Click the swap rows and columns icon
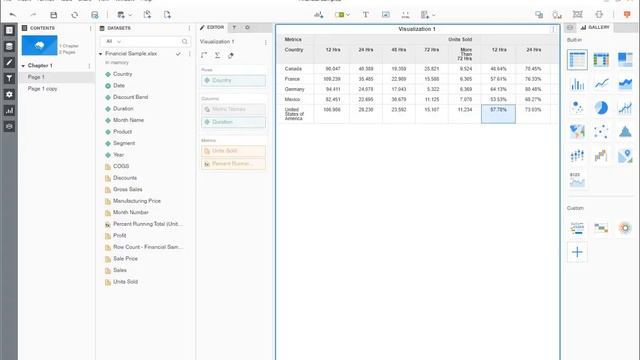 point(204,55)
